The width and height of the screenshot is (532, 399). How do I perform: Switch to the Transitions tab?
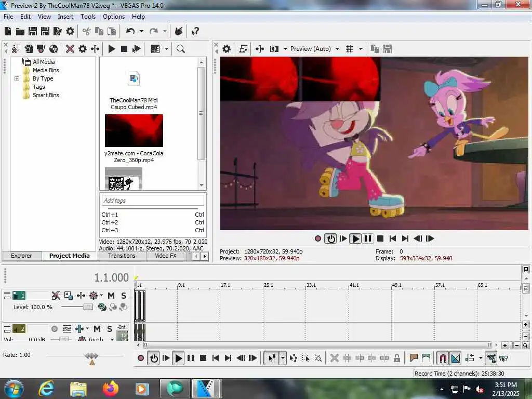point(122,256)
